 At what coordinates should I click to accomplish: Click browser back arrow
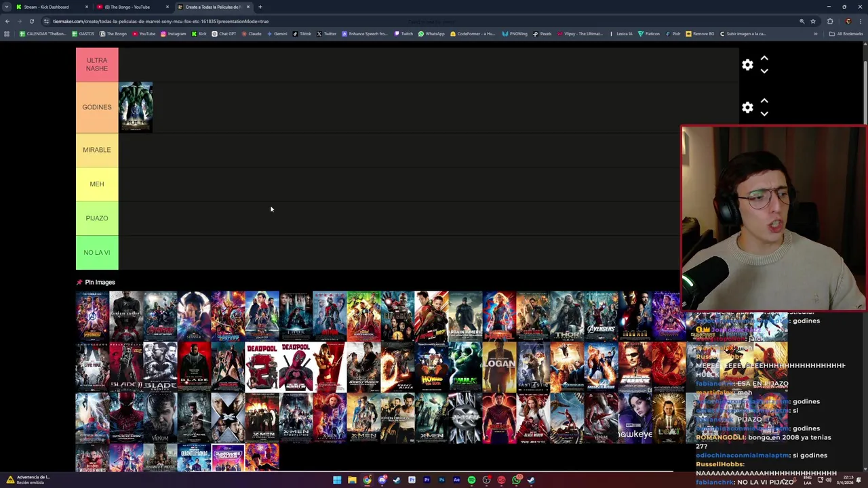point(7,21)
